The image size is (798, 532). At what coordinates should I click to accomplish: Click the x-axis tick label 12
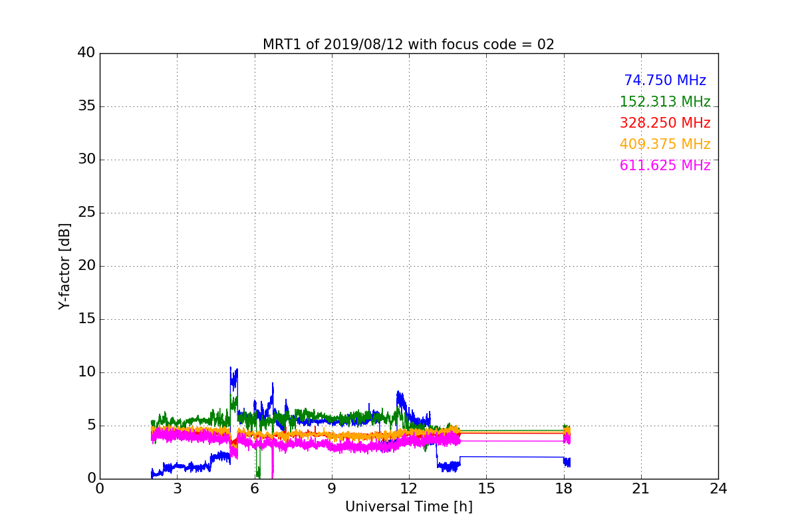point(409,488)
